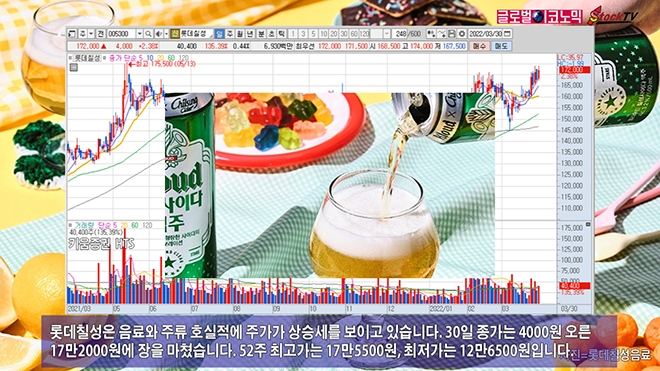660x371 pixels.
Task: Select the 월 (monthly) period tab
Action: pyautogui.click(x=240, y=34)
